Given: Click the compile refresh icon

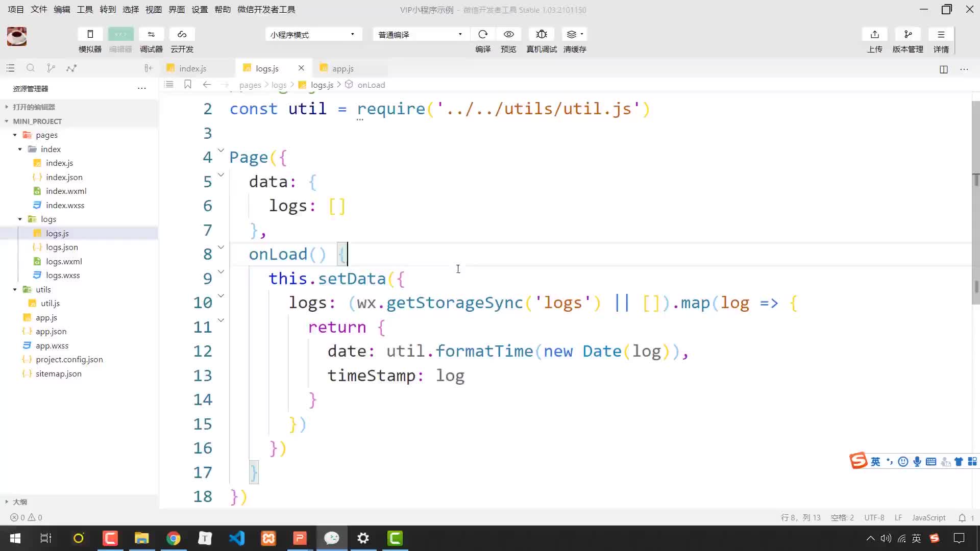Looking at the screenshot, I should [483, 34].
